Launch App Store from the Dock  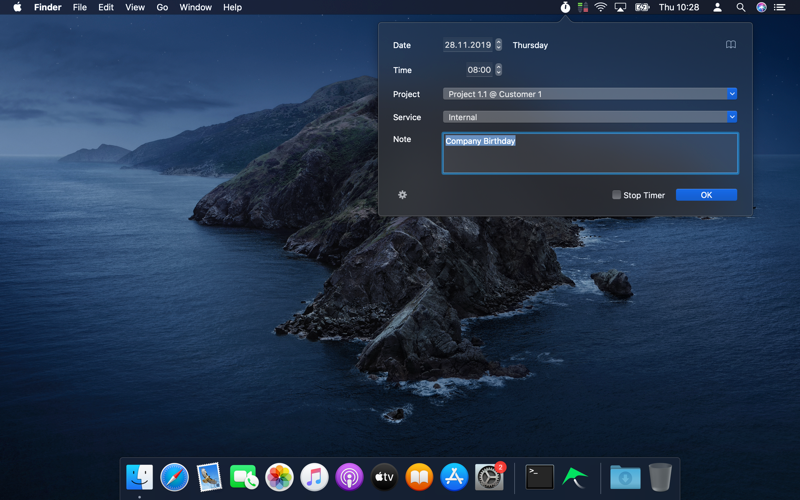454,477
